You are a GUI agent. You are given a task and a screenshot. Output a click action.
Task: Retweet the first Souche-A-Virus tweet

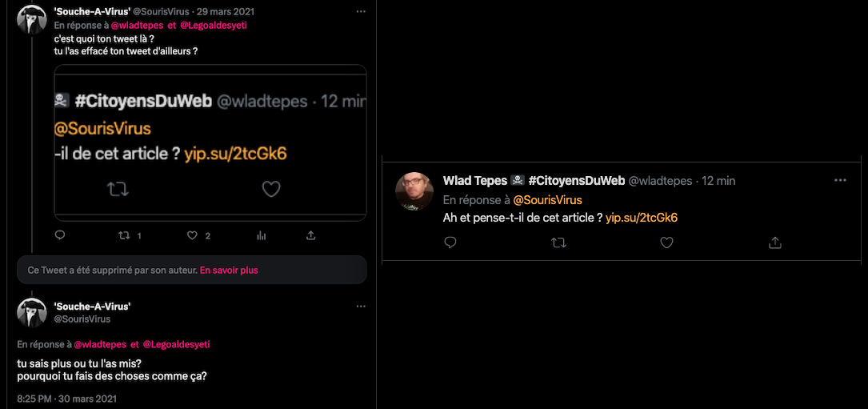coord(124,235)
